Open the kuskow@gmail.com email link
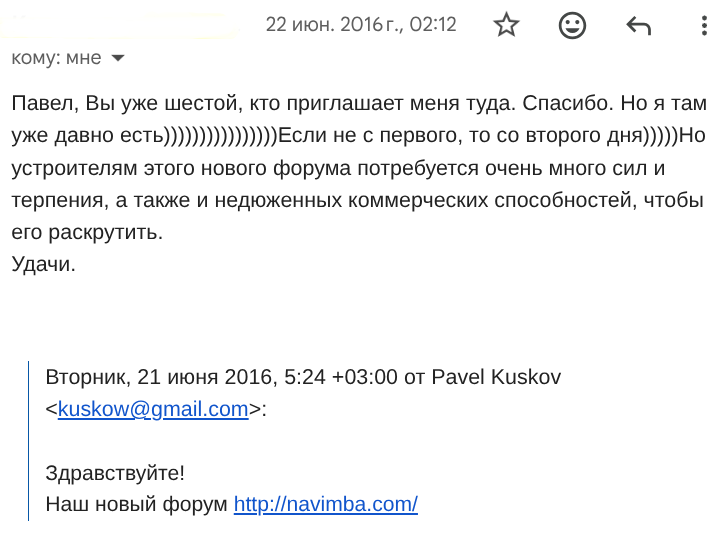 (x=153, y=409)
